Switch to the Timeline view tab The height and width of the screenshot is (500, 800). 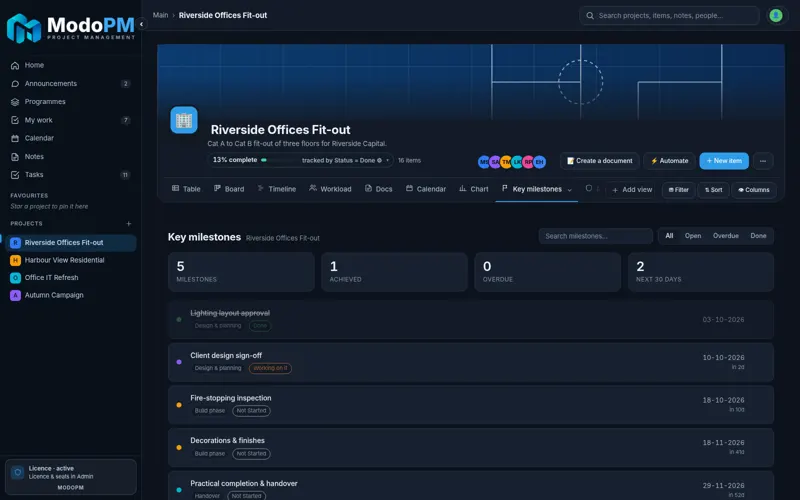click(x=277, y=189)
